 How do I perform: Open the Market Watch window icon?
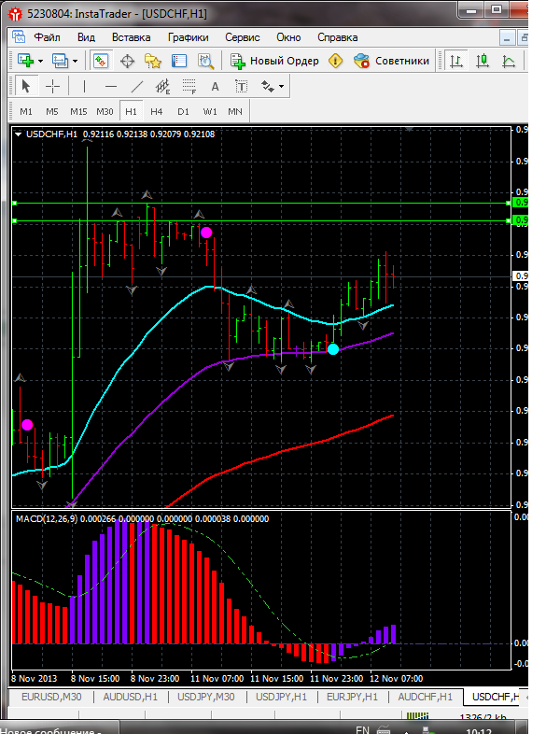coord(101,61)
